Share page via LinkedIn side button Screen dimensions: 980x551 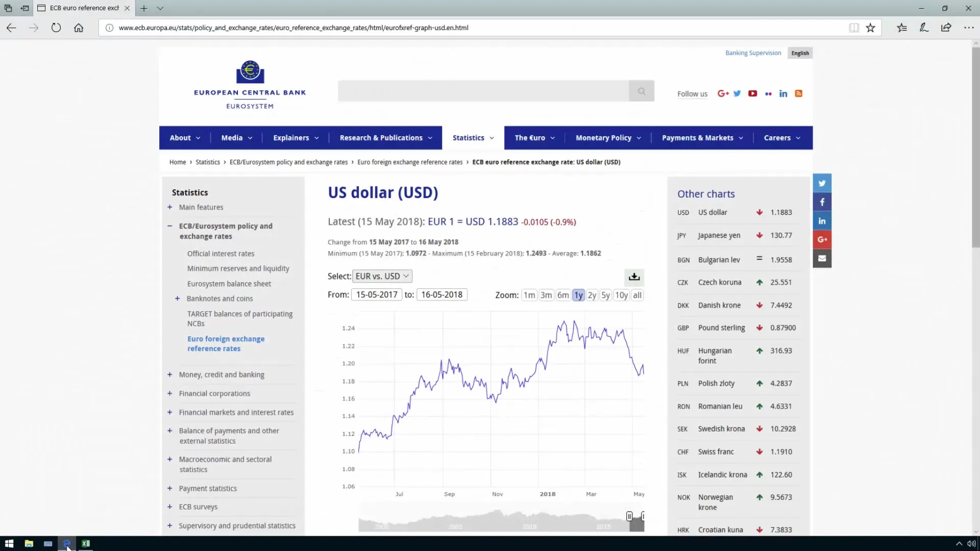tap(822, 221)
